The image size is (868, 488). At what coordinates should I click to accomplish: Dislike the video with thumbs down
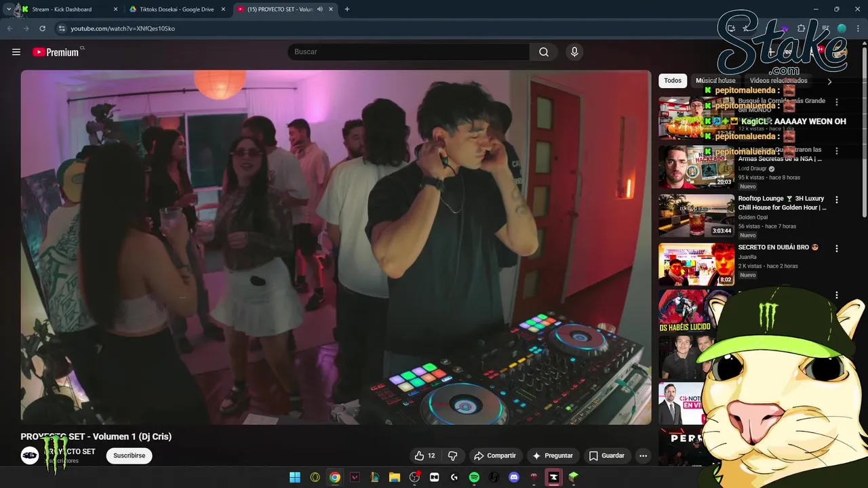point(452,455)
